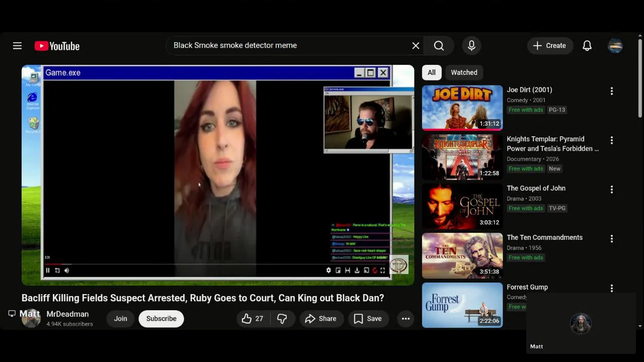Click the page scrollbar down arrow
This screenshot has height=362, width=644.
(x=640, y=326)
